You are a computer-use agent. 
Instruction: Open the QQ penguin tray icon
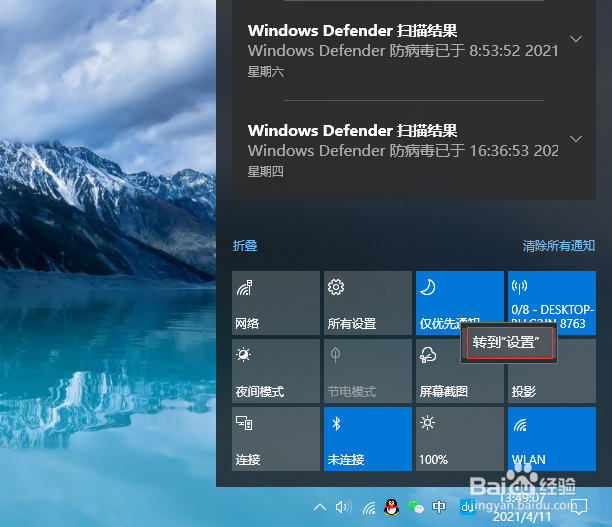391,507
